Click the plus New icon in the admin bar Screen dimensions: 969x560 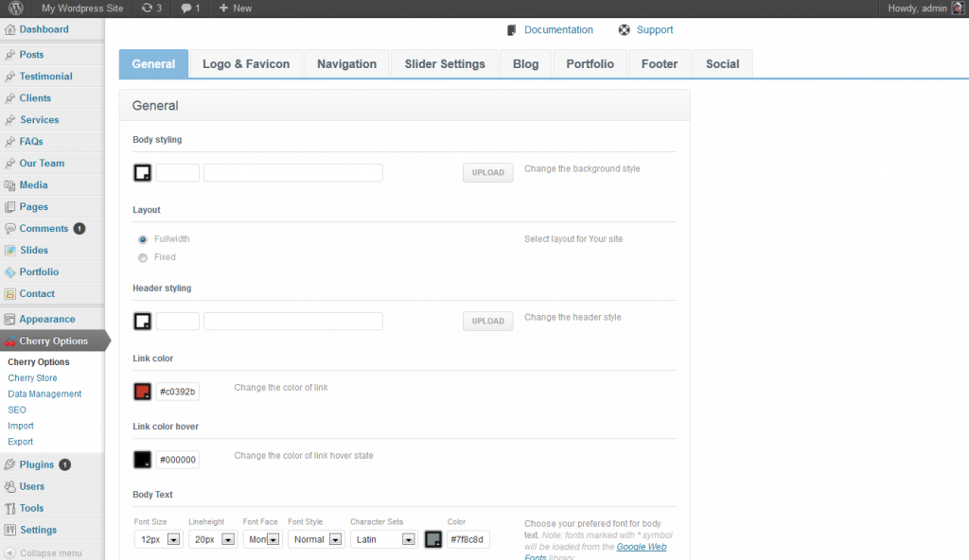click(223, 8)
